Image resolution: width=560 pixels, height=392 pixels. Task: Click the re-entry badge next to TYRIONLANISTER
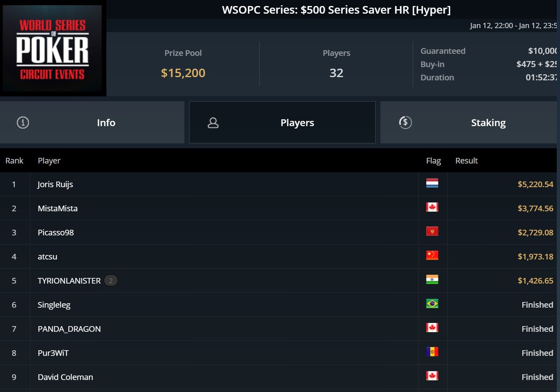(x=111, y=280)
